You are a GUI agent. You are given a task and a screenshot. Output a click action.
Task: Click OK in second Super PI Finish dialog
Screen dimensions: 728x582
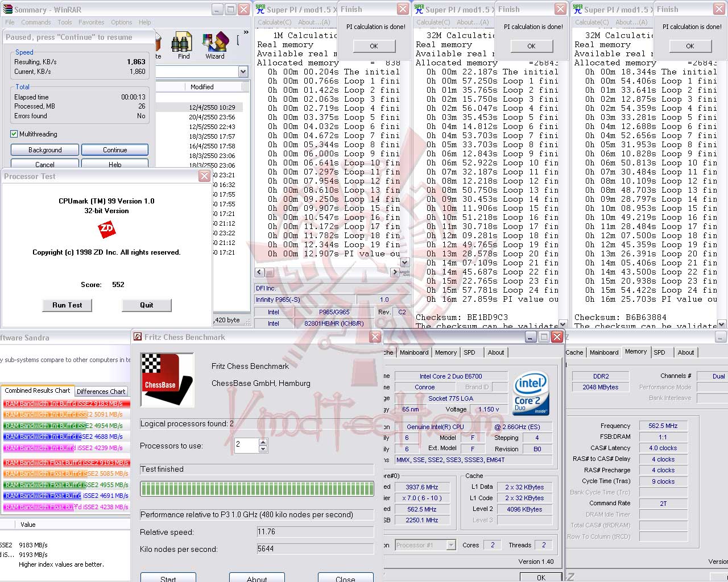(x=531, y=46)
